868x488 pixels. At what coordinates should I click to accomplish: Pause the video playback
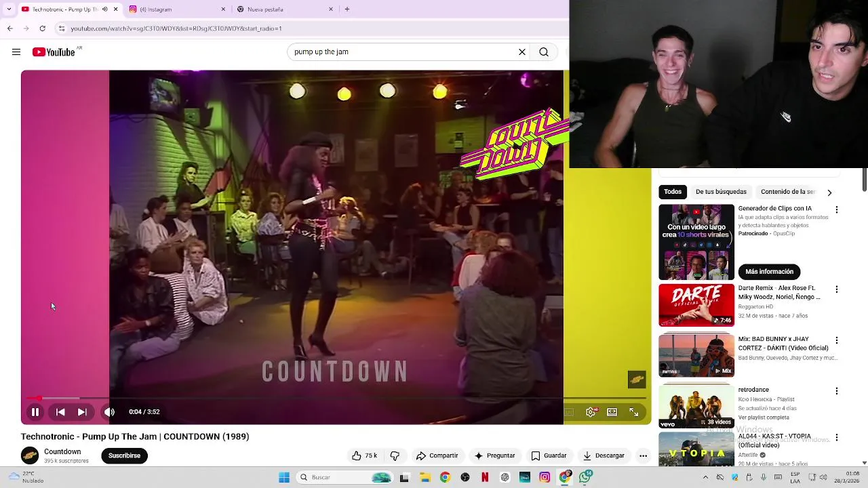click(x=35, y=411)
